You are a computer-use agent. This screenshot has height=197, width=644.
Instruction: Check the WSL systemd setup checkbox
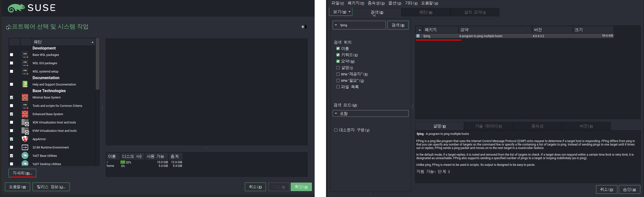[x=11, y=71]
